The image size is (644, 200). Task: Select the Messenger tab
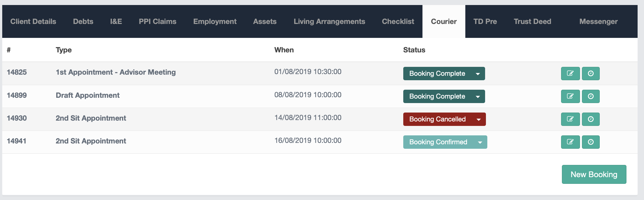point(598,21)
